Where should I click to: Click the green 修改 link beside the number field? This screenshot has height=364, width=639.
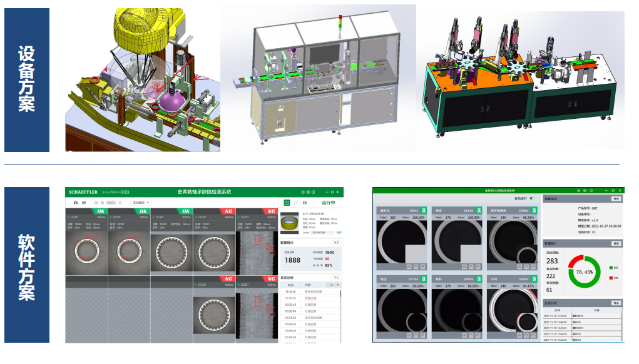click(x=339, y=232)
